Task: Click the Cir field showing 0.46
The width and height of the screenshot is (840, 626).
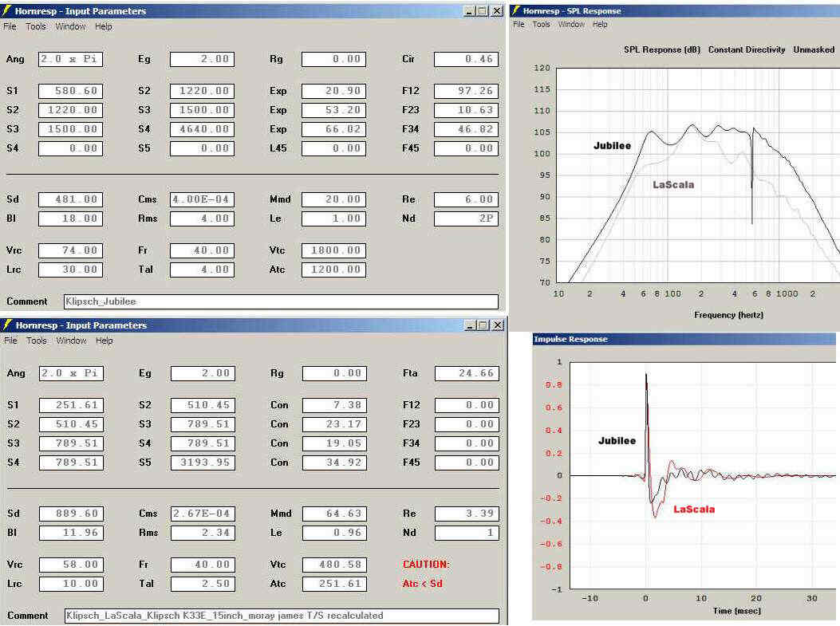Action: (466, 59)
